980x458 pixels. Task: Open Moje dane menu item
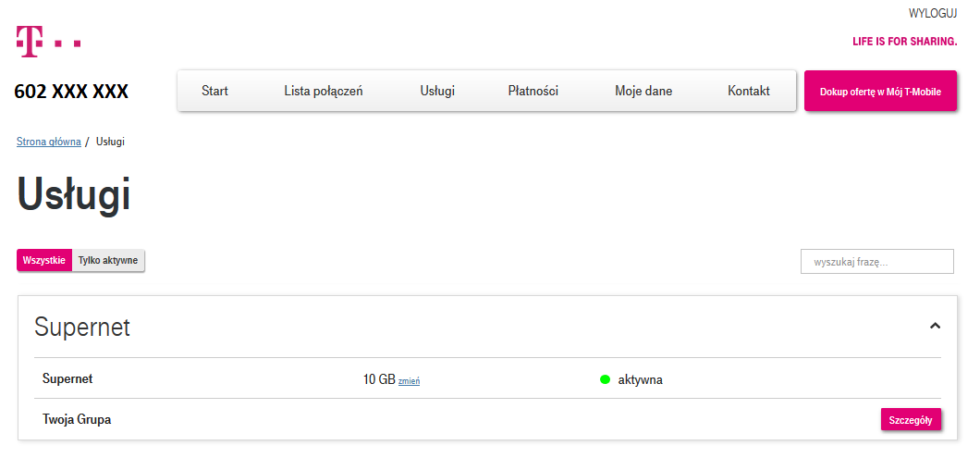coord(643,92)
